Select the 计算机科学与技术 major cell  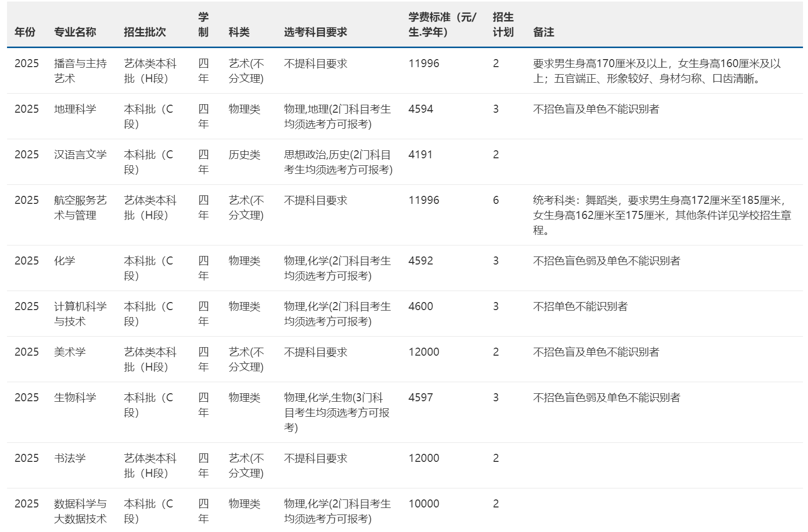(81, 314)
